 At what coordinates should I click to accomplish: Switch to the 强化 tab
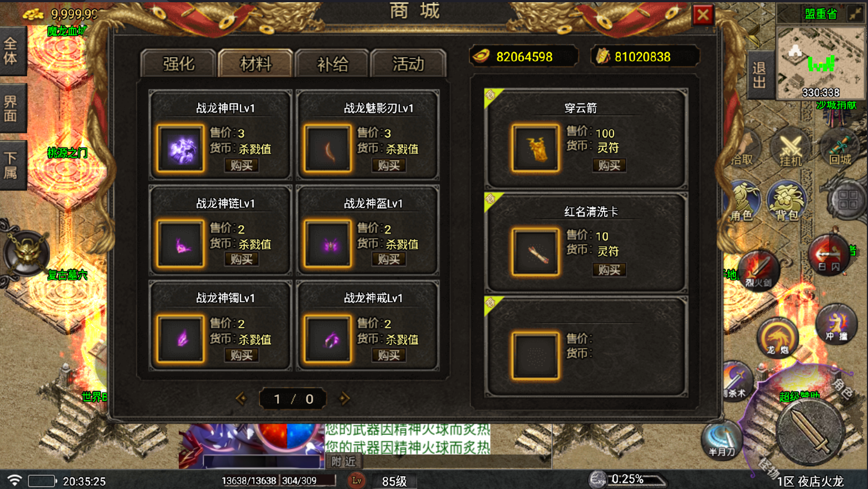[179, 63]
